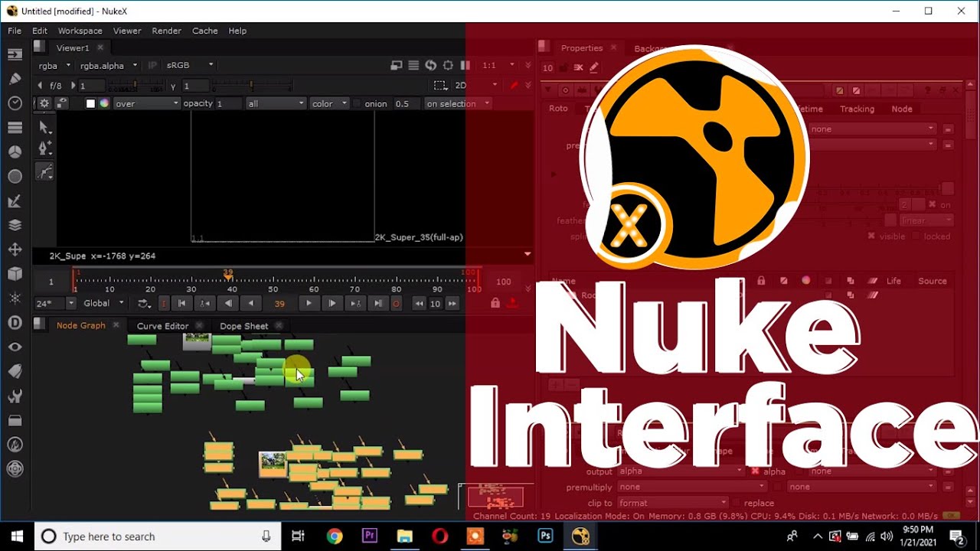Play the sequence backward
The width and height of the screenshot is (980, 551).
[250, 304]
